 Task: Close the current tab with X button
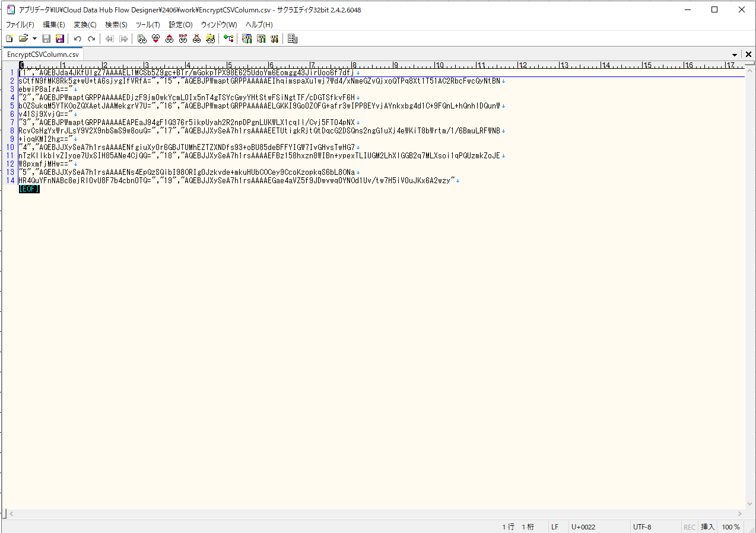(748, 55)
